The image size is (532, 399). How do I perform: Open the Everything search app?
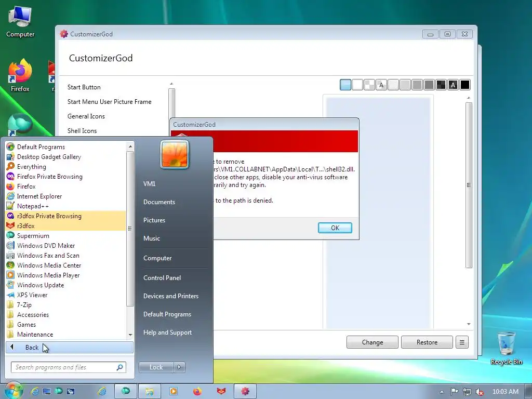click(65, 167)
